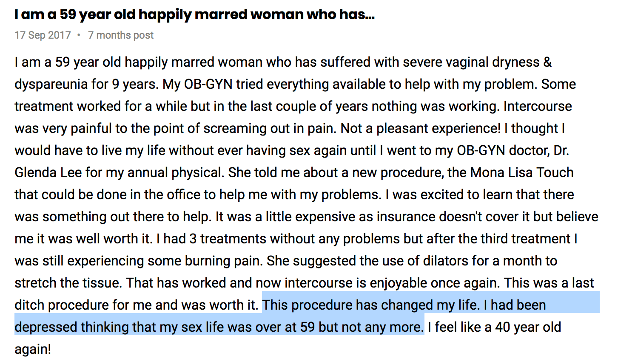635x364 pixels.
Task: Open the review title heading
Action: coord(194,14)
